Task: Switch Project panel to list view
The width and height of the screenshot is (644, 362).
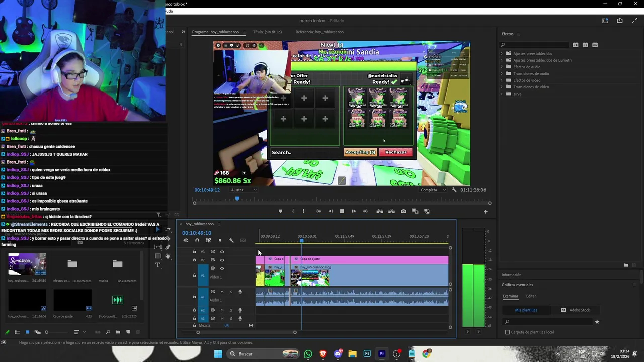Action: click(x=17, y=332)
